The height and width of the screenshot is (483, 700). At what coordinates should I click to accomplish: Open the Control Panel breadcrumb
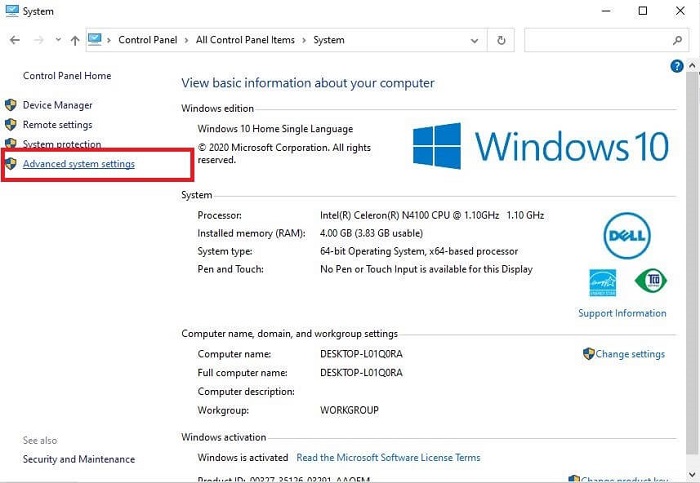pos(148,40)
